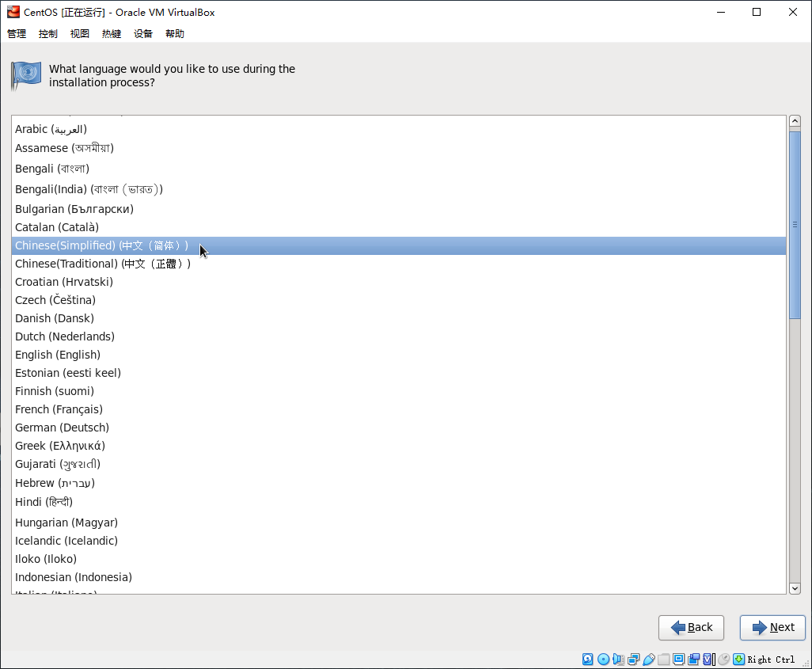
Task: Click the language list scroll-down arrow
Action: point(795,588)
